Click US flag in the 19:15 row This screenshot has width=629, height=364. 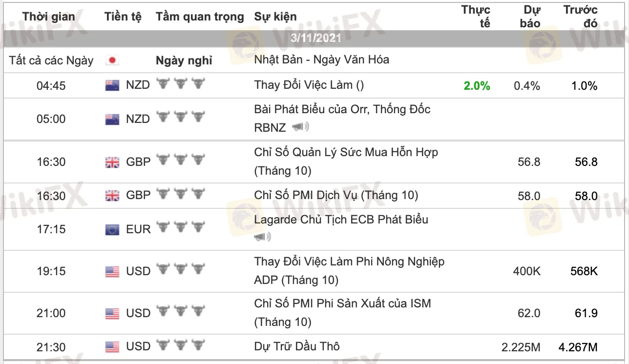coord(112,271)
